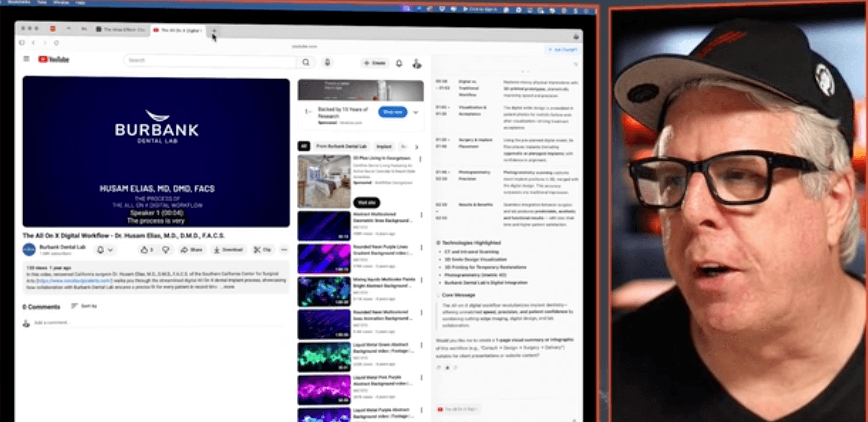Start voice search with the microphone icon
868x422 pixels.
(327, 63)
